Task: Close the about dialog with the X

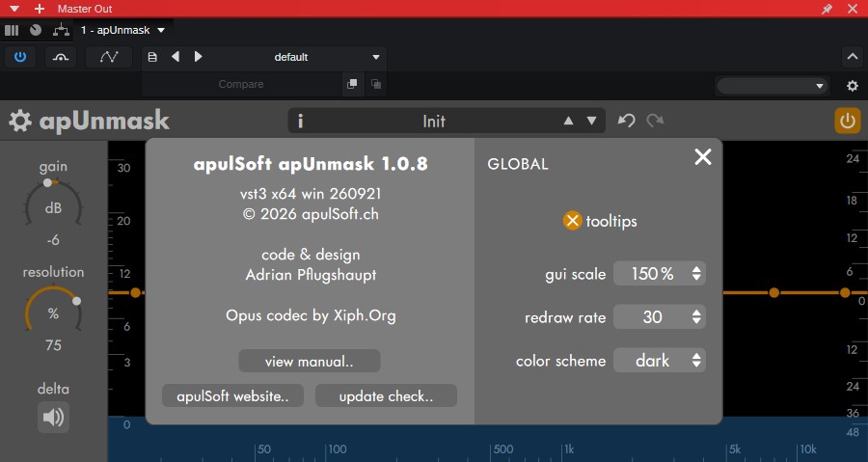Action: pos(703,157)
